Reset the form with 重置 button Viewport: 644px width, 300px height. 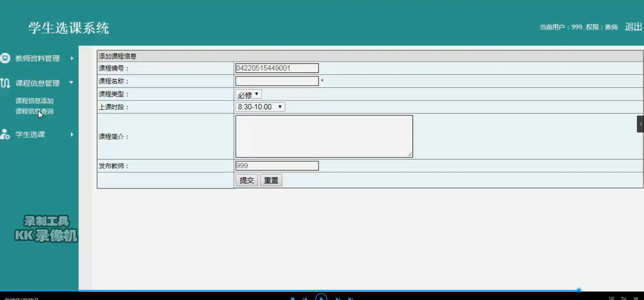(x=271, y=180)
